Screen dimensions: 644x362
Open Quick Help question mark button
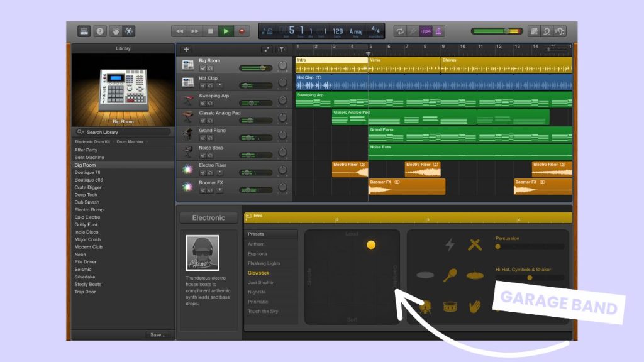click(100, 31)
